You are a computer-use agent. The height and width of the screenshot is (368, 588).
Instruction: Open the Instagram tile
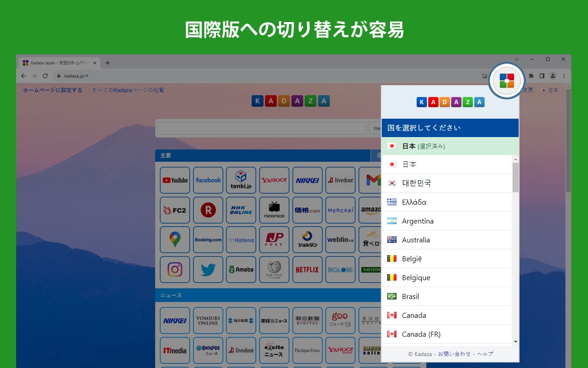[175, 270]
